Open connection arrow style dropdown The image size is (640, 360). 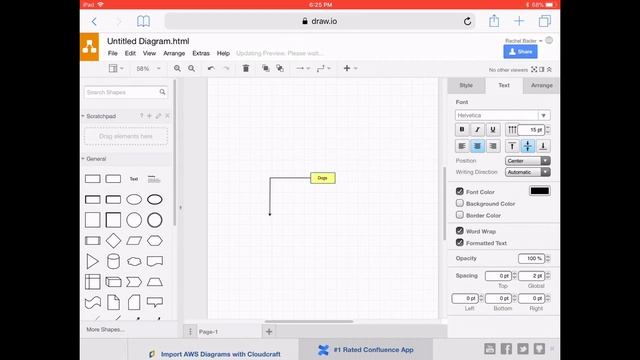(303, 68)
